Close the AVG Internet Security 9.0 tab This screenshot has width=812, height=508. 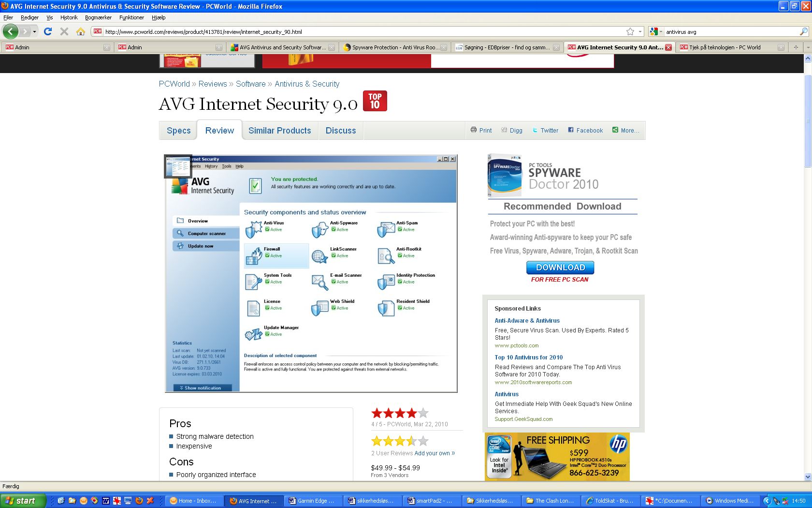pos(668,47)
